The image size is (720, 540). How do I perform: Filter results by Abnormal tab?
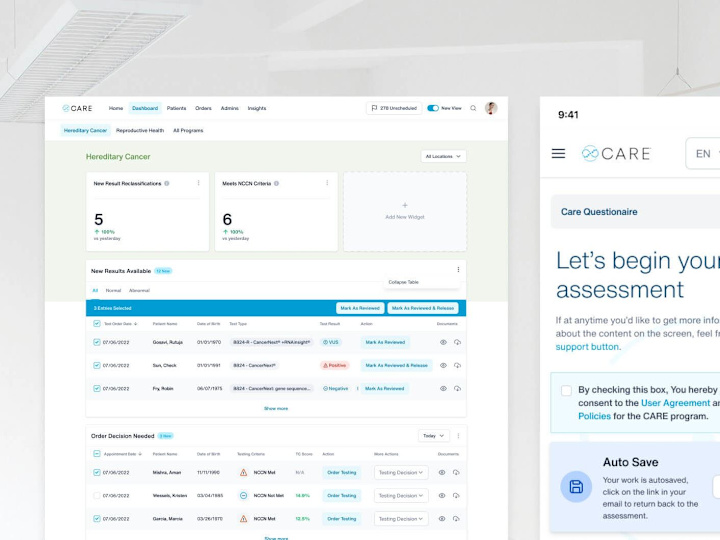[139, 290]
